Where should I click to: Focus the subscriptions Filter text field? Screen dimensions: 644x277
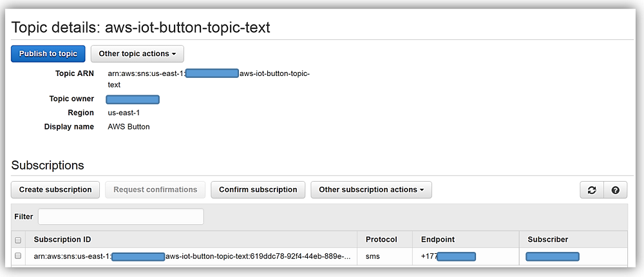121,216
